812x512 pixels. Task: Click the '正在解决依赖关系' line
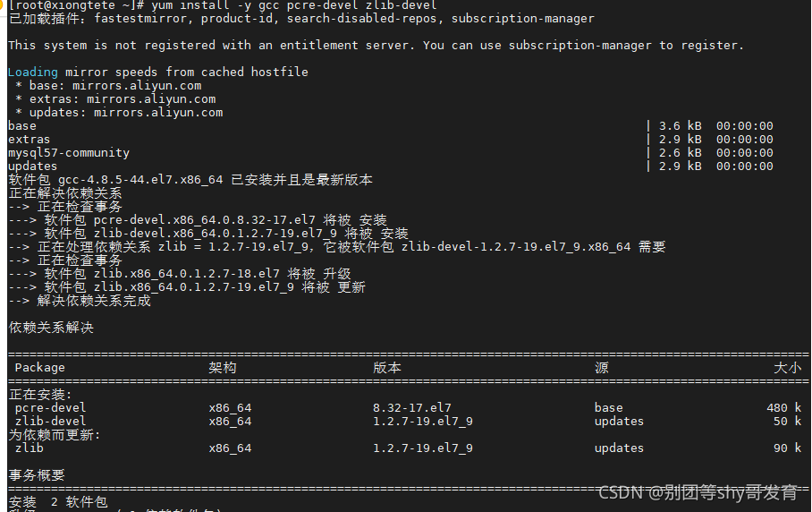pos(65,193)
